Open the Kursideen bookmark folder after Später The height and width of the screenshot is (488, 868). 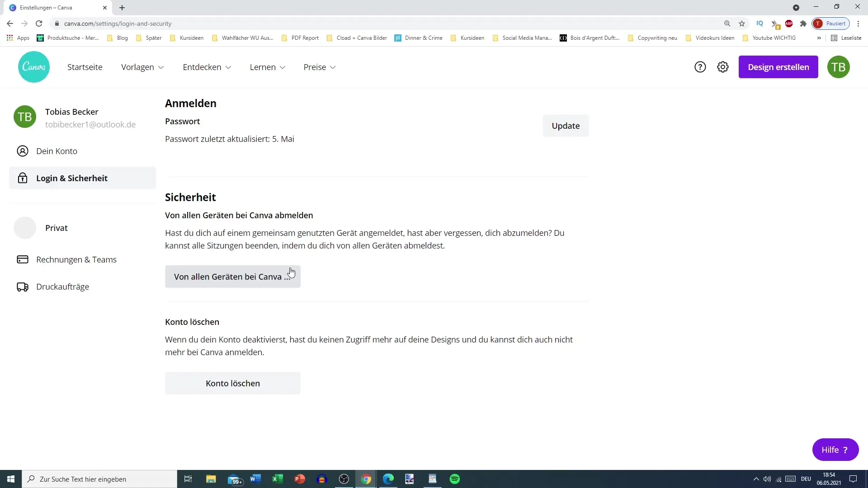tap(187, 38)
